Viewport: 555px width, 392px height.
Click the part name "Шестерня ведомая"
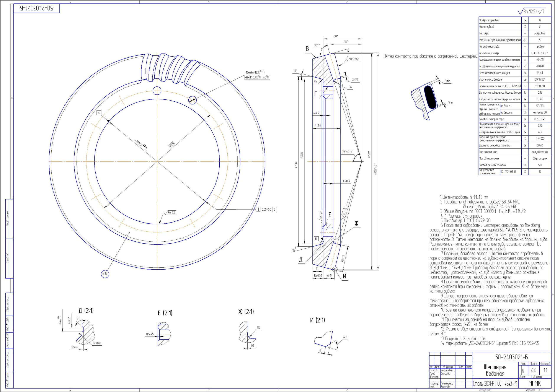(x=495, y=370)
